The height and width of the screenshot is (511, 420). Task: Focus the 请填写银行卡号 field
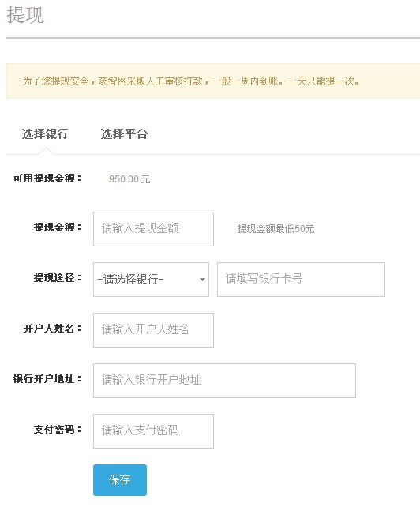tap(301, 280)
